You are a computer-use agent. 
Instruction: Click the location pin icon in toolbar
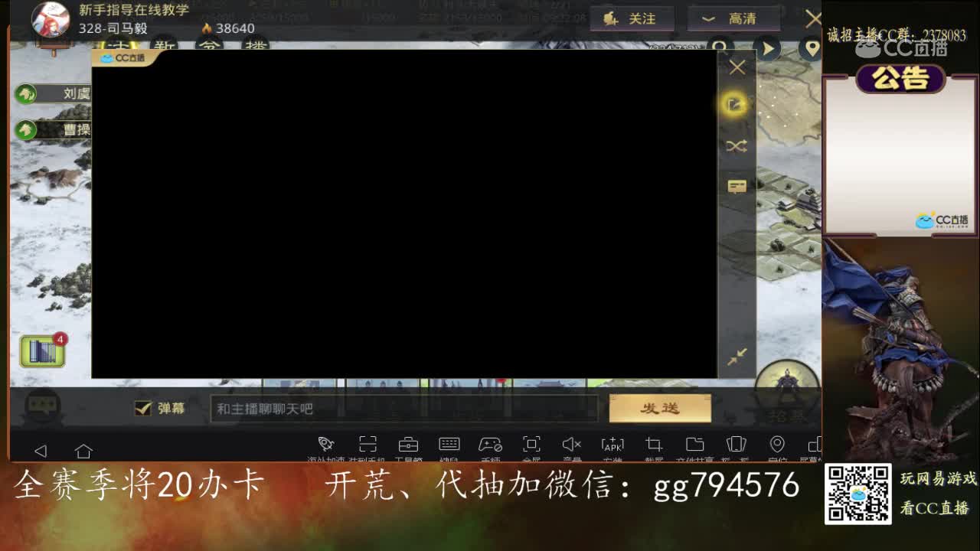click(777, 445)
